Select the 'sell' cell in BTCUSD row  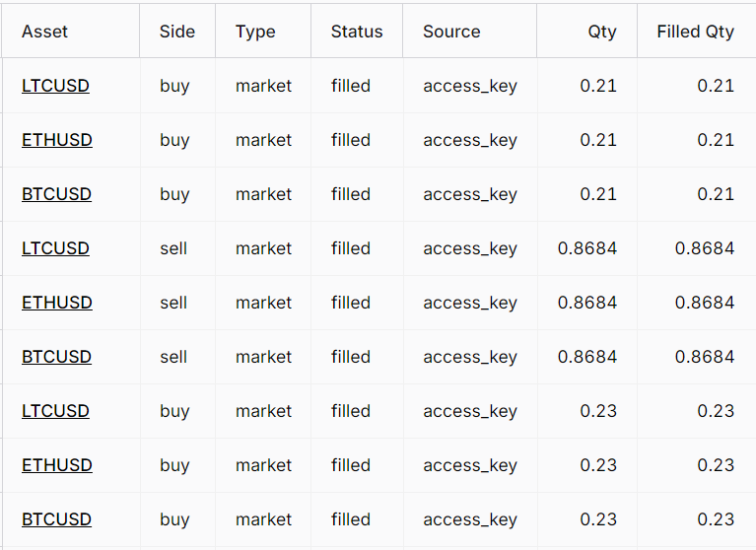(173, 357)
